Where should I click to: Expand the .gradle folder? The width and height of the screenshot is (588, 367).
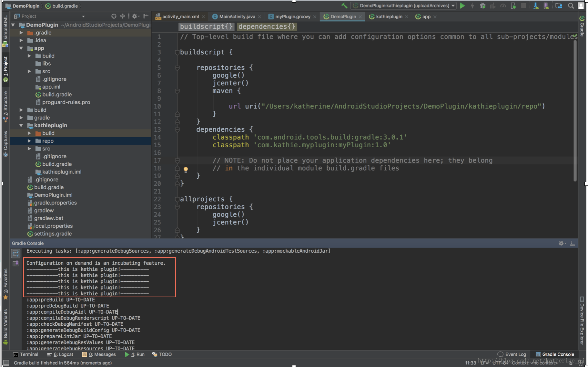21,33
